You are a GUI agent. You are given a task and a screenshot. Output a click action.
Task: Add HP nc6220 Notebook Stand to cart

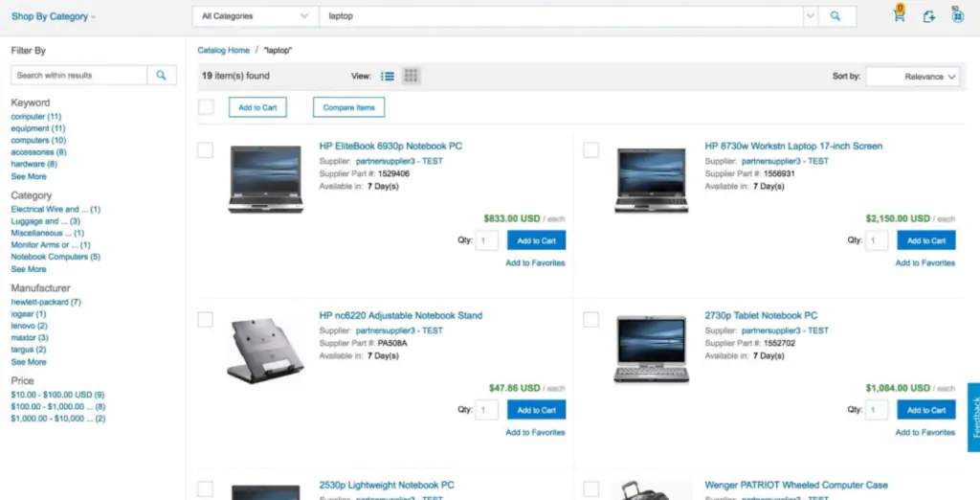pos(536,410)
